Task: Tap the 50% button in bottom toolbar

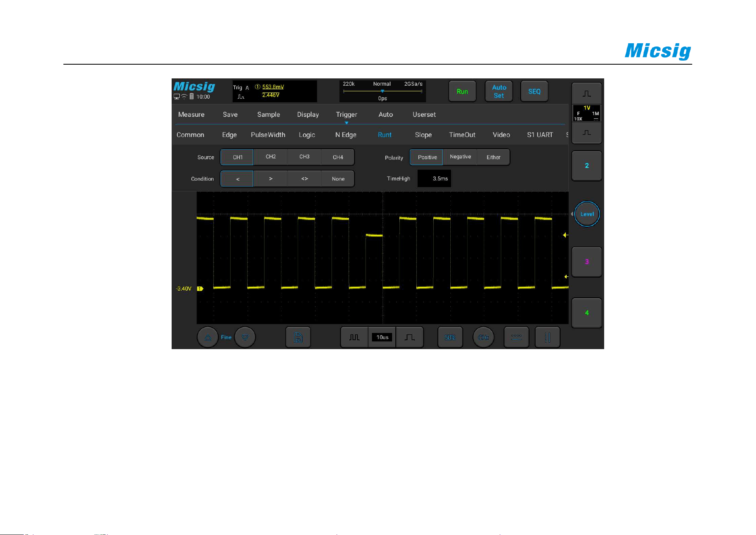Action: click(450, 337)
